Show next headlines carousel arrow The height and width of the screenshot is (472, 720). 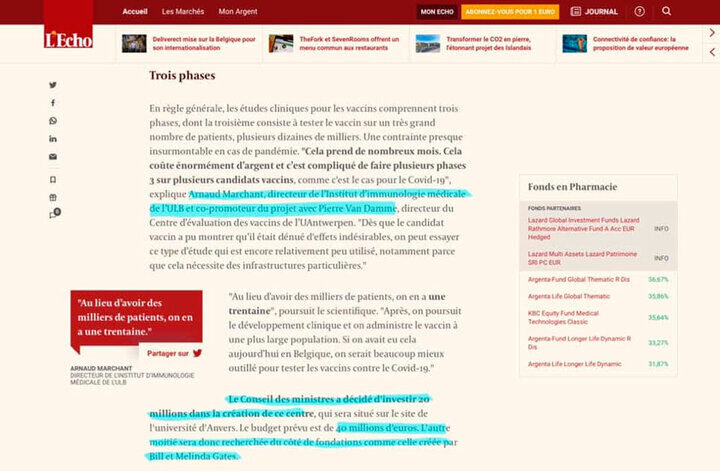(712, 33)
